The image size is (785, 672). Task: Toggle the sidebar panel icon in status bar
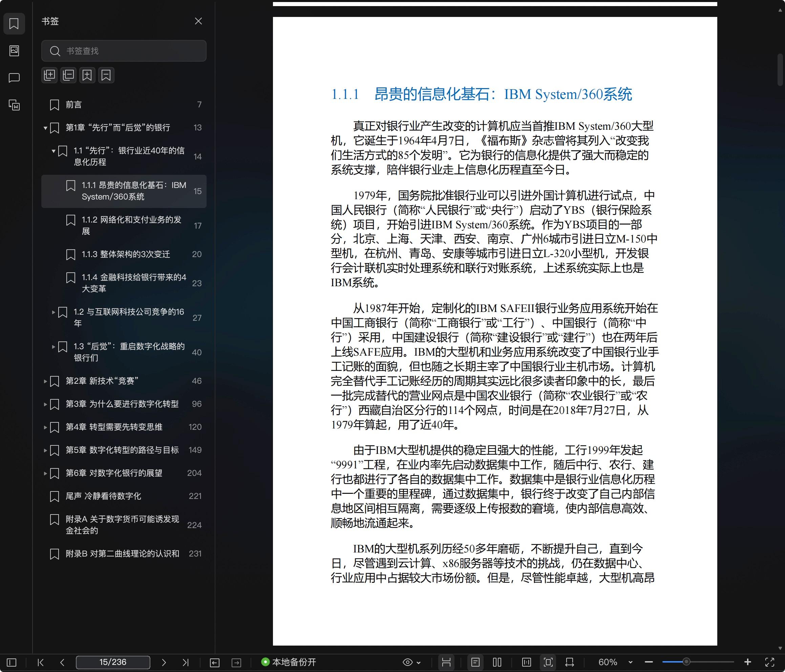(x=12, y=663)
